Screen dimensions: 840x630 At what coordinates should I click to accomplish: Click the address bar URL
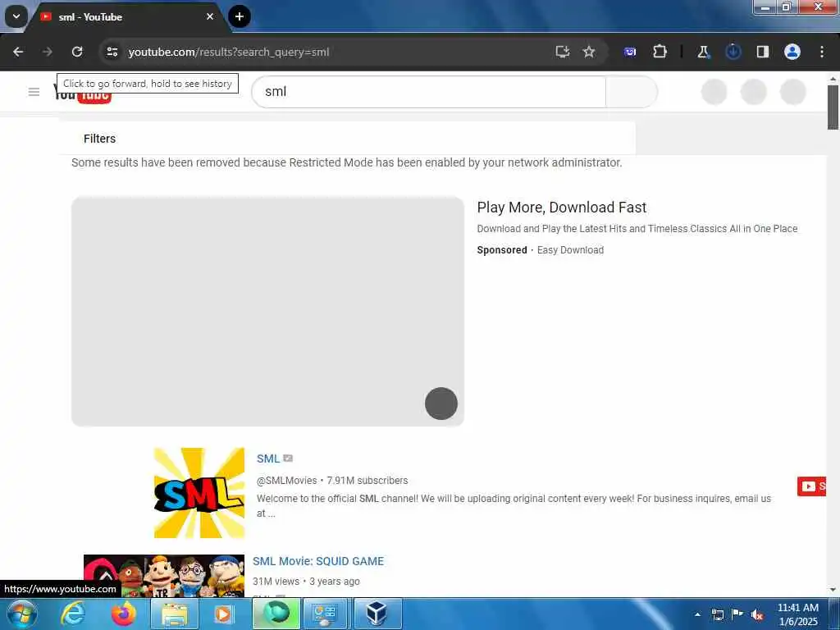[x=229, y=52]
